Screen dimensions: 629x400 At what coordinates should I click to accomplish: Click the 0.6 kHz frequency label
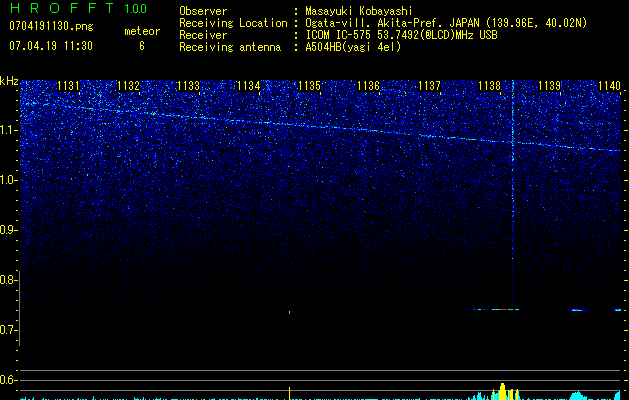click(x=9, y=380)
